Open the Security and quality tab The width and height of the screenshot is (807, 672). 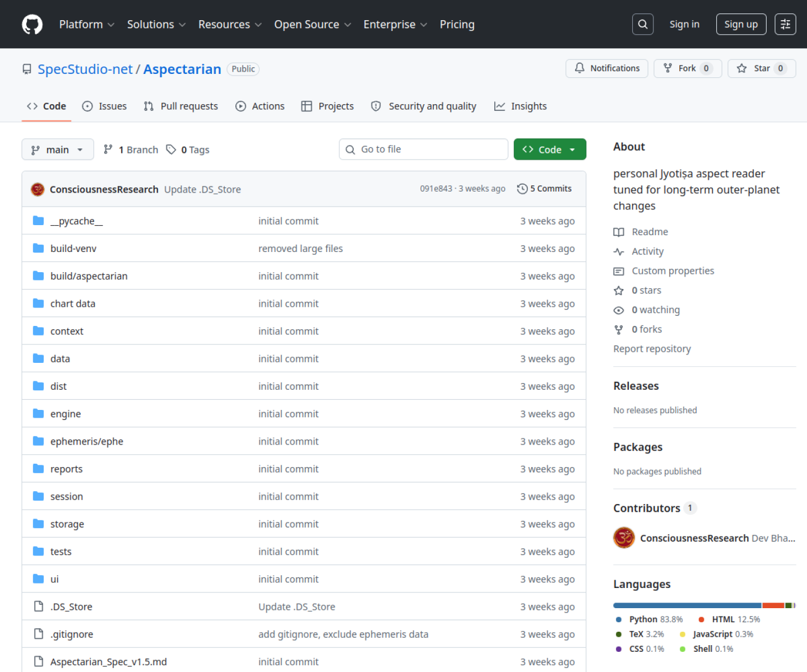tap(424, 106)
